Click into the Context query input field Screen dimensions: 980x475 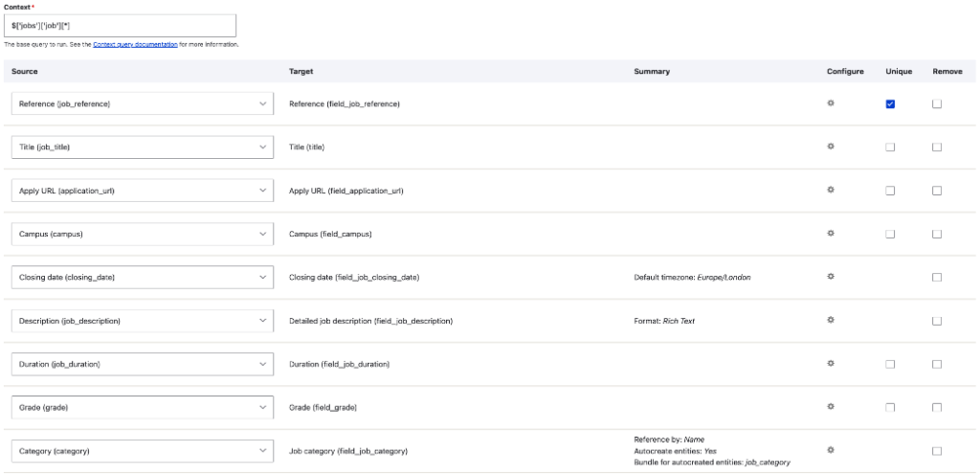click(120, 26)
